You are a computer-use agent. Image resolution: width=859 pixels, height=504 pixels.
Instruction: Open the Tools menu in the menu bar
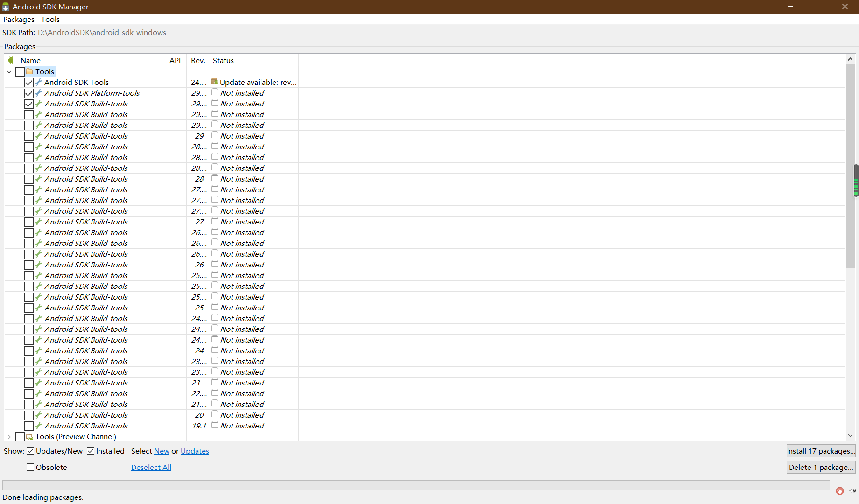(50, 19)
